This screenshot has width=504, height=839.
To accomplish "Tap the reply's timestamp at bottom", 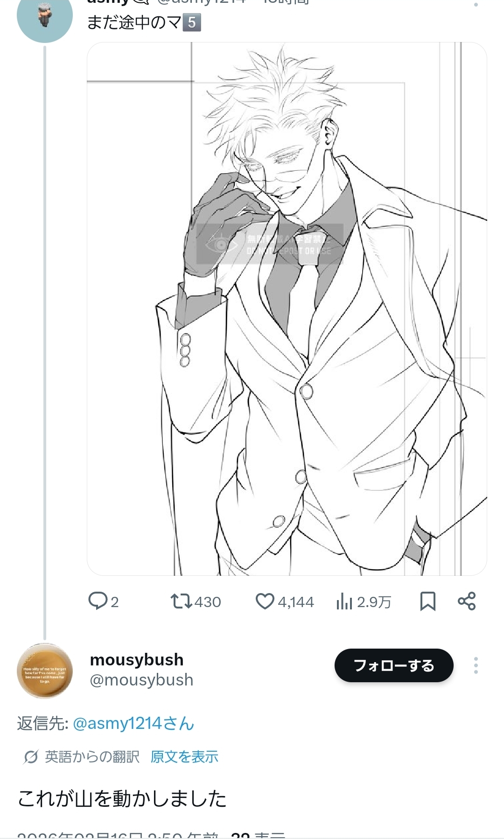I will 117,835.
